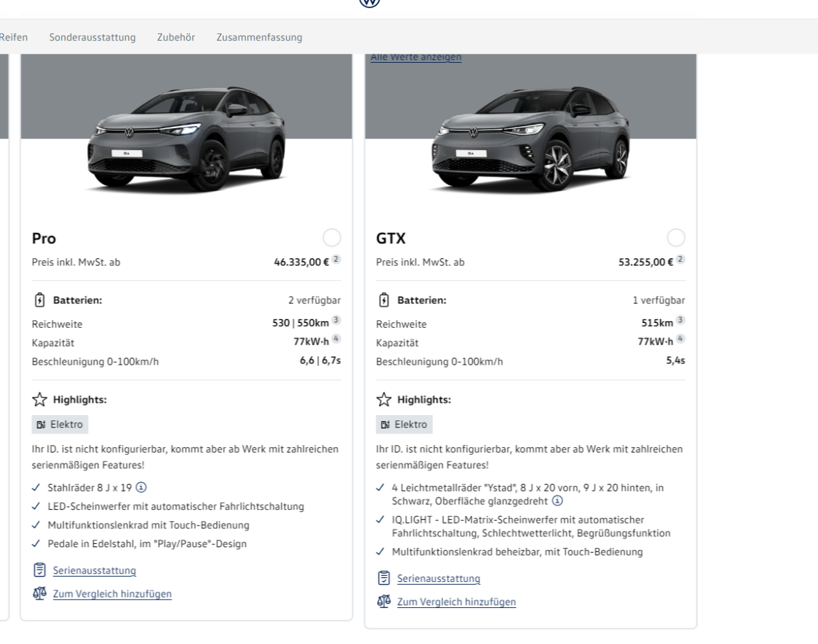
Task: Click the 'GTX' model heading
Action: (391, 239)
